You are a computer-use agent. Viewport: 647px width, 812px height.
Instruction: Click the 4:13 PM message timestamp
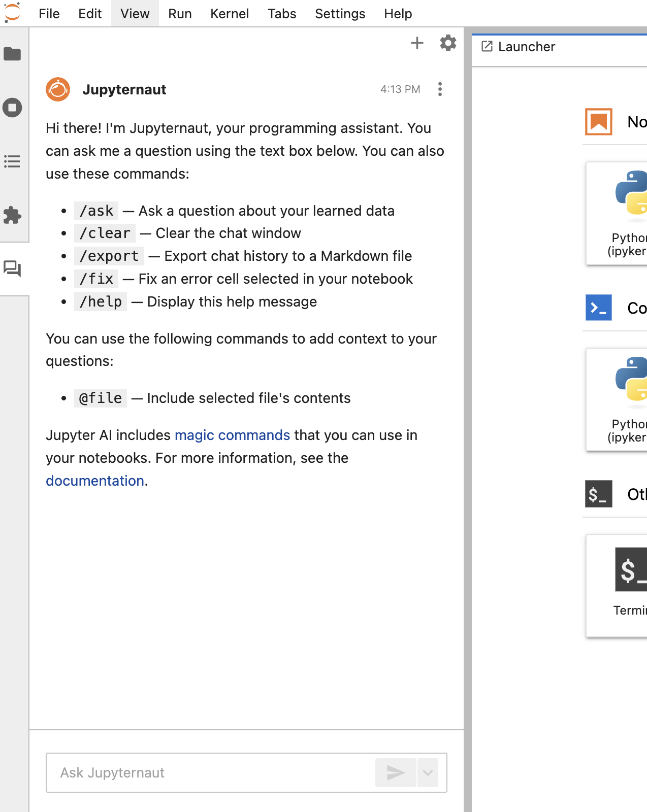coord(400,89)
